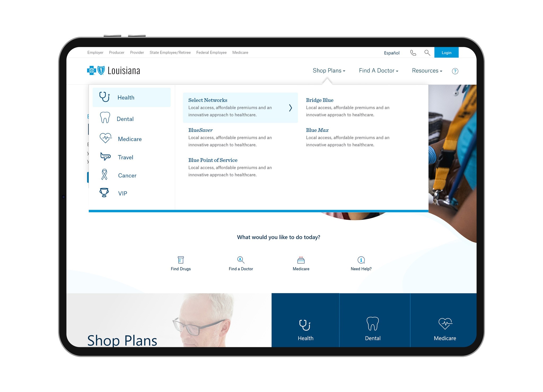
Task: Click the Español language link
Action: pos(392,52)
